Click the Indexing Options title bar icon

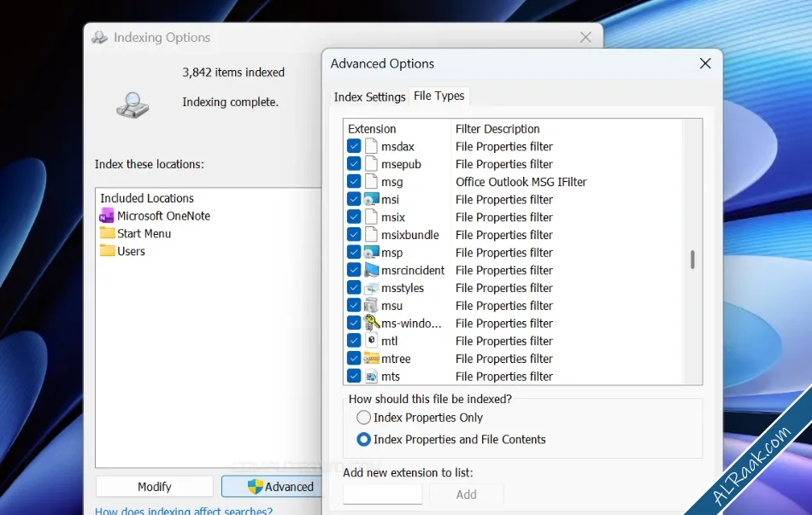pos(99,38)
